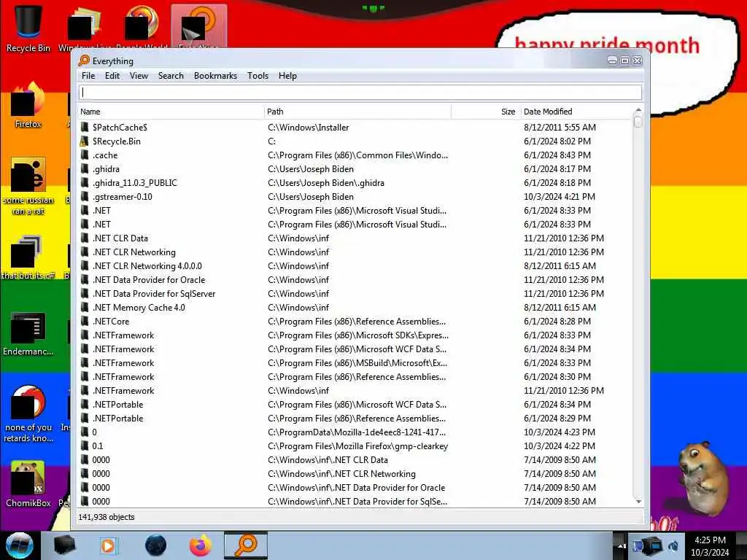747x560 pixels.
Task: Open the Firefox desktop shortcut
Action: 28,106
